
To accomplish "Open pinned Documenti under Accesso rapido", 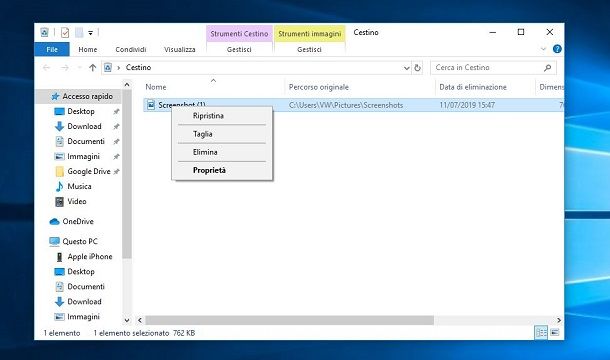I will coord(86,141).
